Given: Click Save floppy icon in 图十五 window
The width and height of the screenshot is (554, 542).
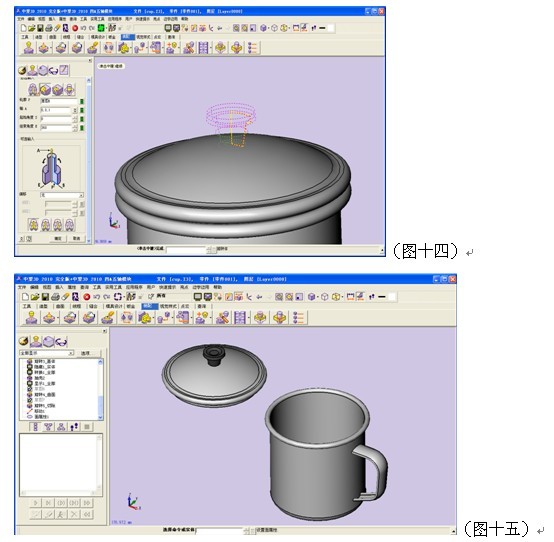Looking at the screenshot, I should pos(45,296).
